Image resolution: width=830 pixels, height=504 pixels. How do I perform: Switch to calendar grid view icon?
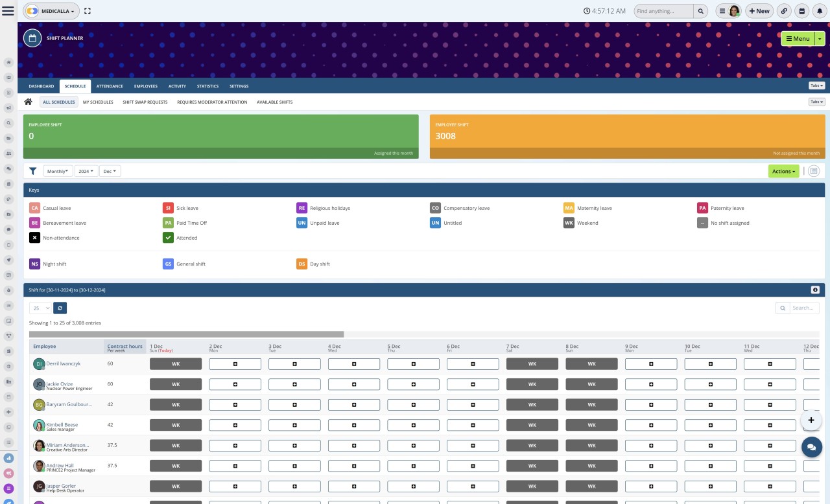click(x=814, y=171)
